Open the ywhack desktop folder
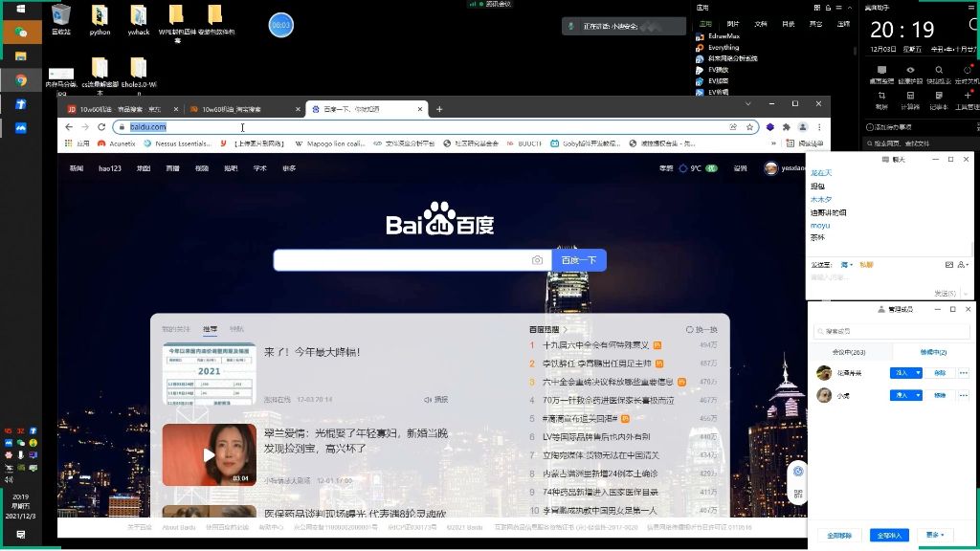The image size is (980, 551). [138, 19]
